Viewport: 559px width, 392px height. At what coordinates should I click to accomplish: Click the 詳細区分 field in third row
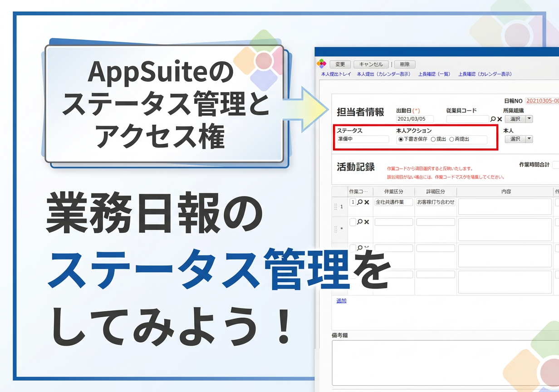(436, 248)
